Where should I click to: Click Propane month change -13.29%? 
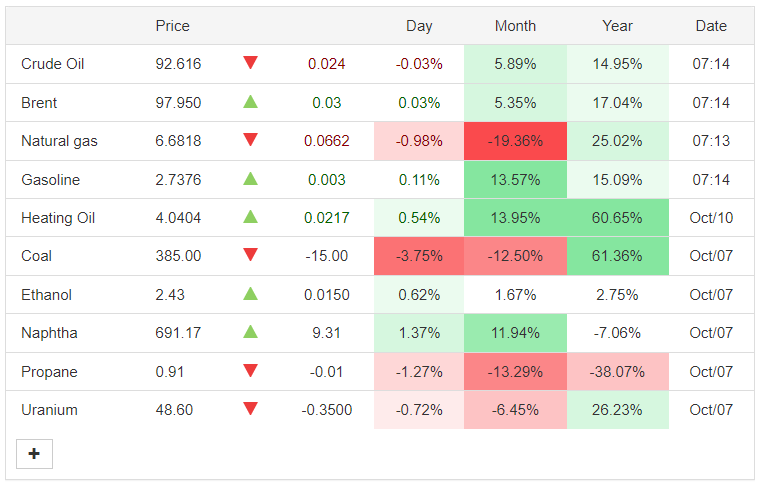click(x=516, y=372)
